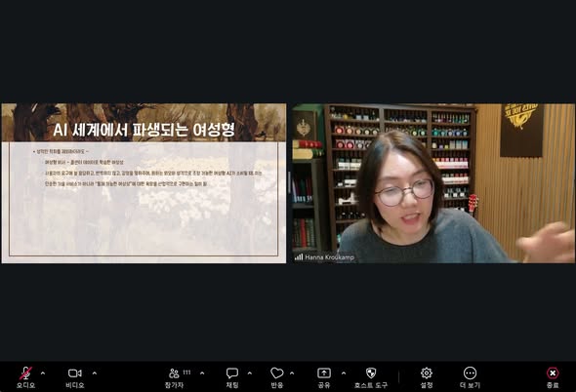Expand the chat options chevron beside 채팅
576x392 pixels.
[x=250, y=373]
